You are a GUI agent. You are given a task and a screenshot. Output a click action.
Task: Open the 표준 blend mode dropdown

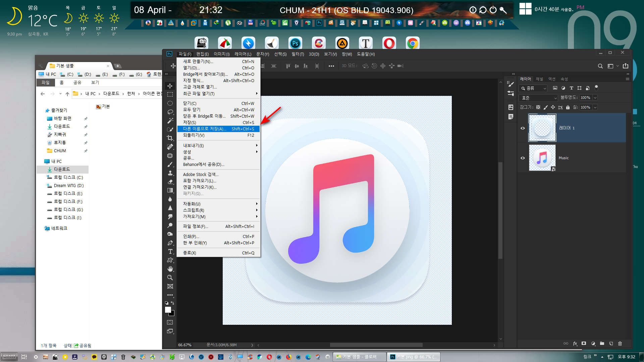coord(538,98)
